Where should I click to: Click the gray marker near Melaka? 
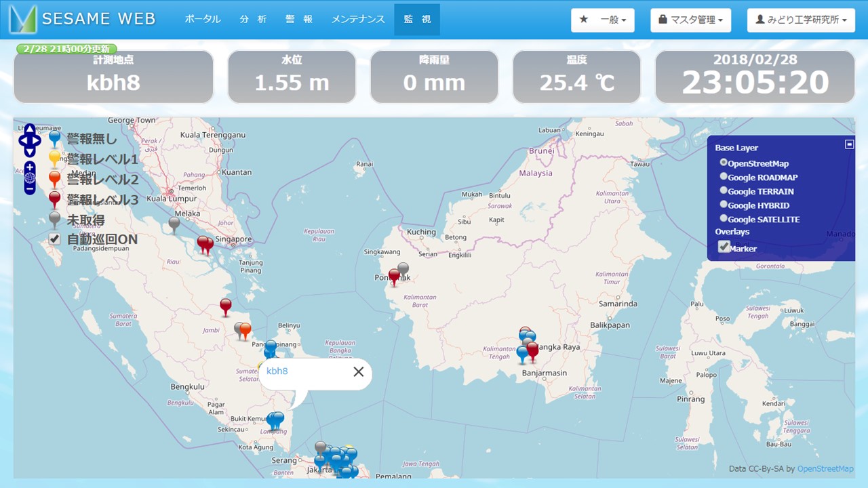coord(174,224)
